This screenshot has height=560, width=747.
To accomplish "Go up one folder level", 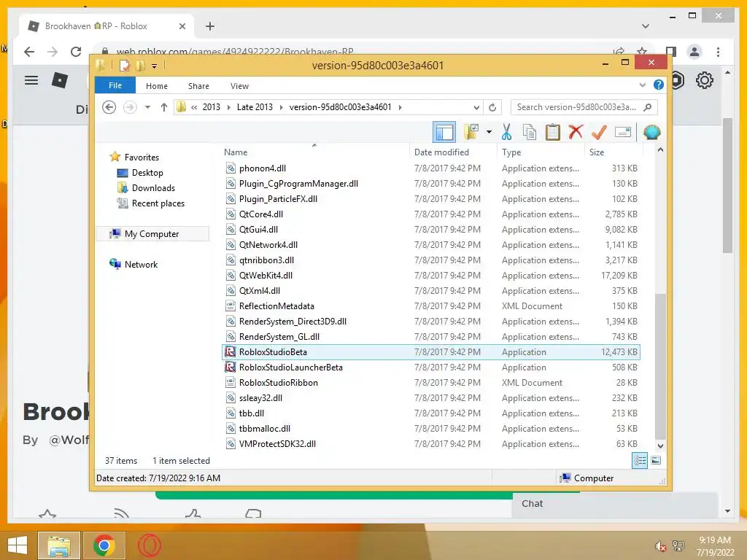I will point(164,107).
